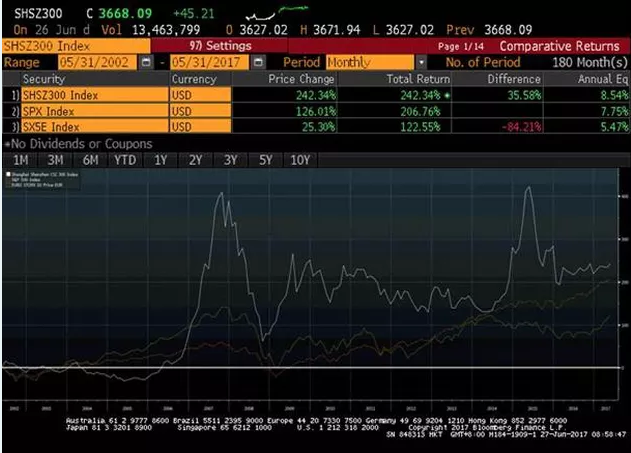This screenshot has height=453, width=631.
Task: Click the white legend color marker
Action: 8,174
